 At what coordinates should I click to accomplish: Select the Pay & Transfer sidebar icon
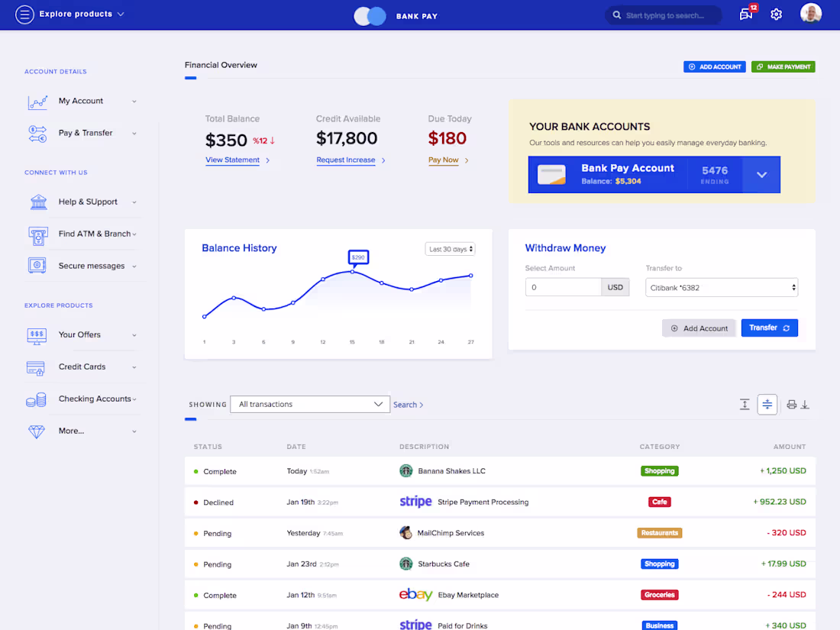pos(37,133)
